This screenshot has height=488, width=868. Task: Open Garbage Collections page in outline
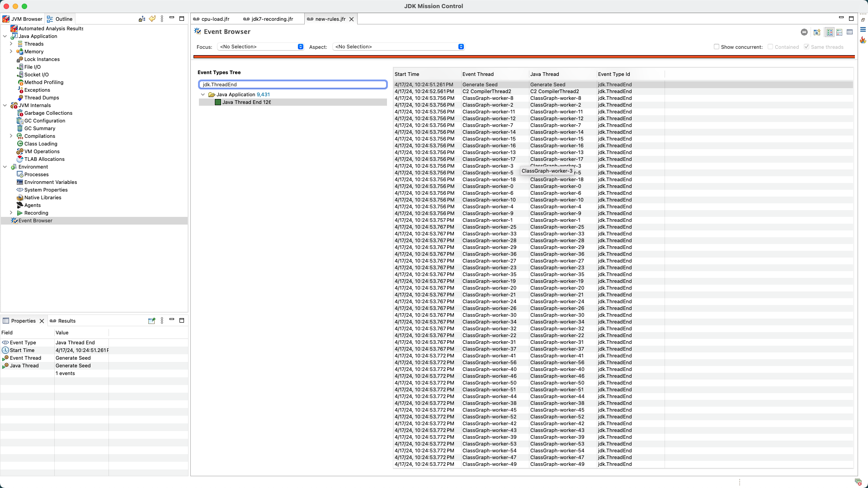click(48, 113)
